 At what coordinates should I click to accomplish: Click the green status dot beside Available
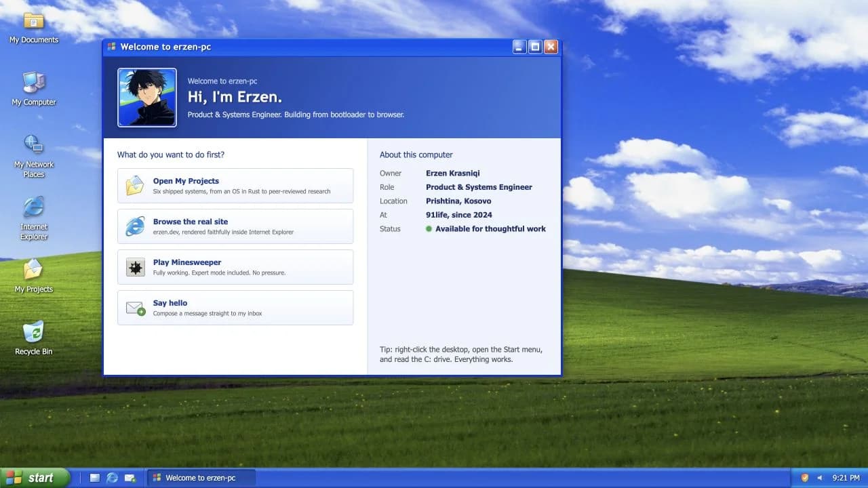point(429,229)
